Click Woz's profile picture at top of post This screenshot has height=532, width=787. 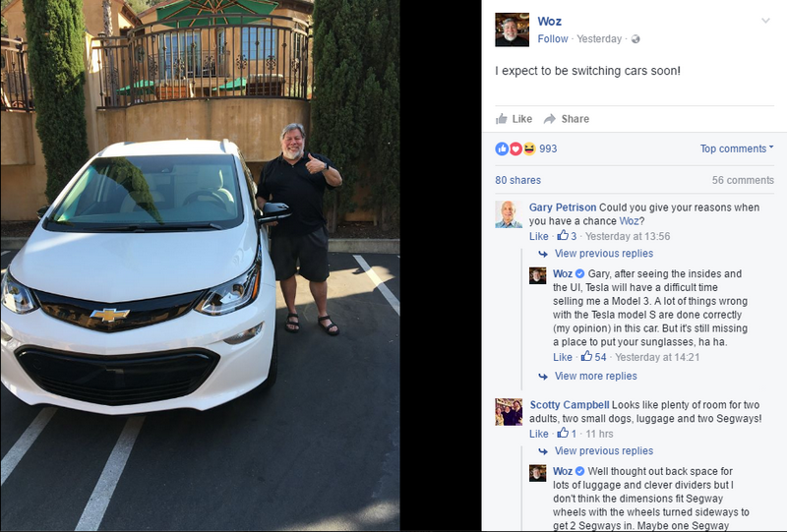point(512,30)
